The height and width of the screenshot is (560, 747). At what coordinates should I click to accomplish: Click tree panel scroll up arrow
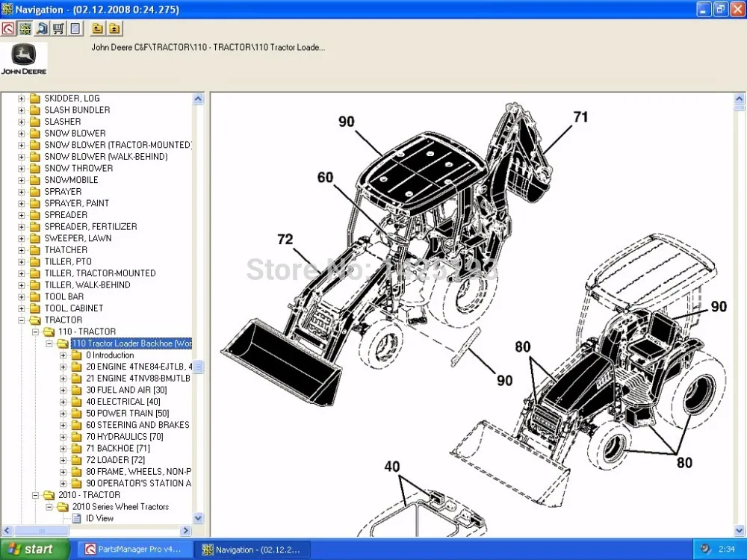tap(198, 99)
